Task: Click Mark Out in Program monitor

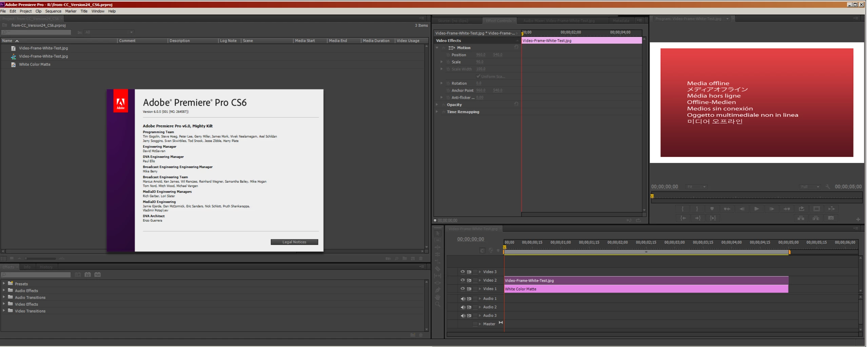Action: coord(697,209)
